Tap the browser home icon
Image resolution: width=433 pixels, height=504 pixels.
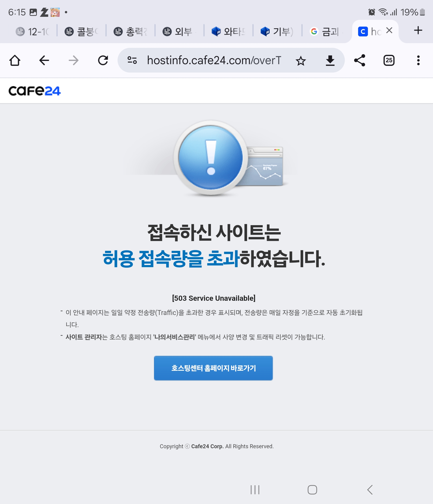pos(15,60)
